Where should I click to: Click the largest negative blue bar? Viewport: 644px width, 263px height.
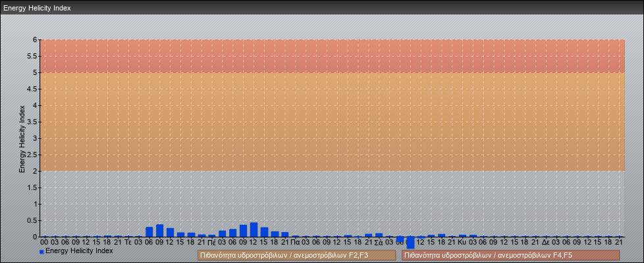coord(410,243)
